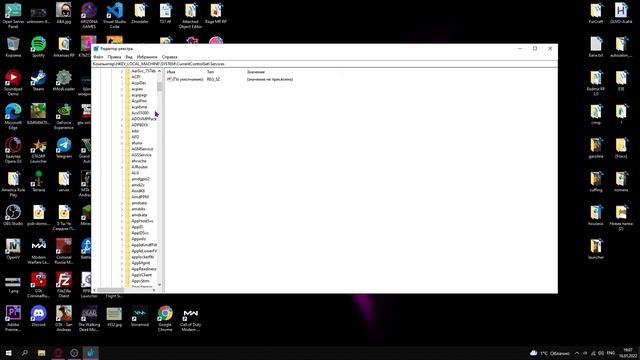This screenshot has width=640, height=360.
Task: Open Call of Duty Modern shortcut
Action: [x=191, y=318]
